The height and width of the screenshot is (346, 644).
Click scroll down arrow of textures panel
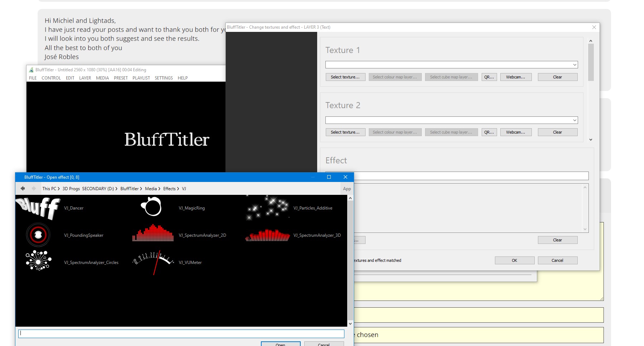click(591, 140)
